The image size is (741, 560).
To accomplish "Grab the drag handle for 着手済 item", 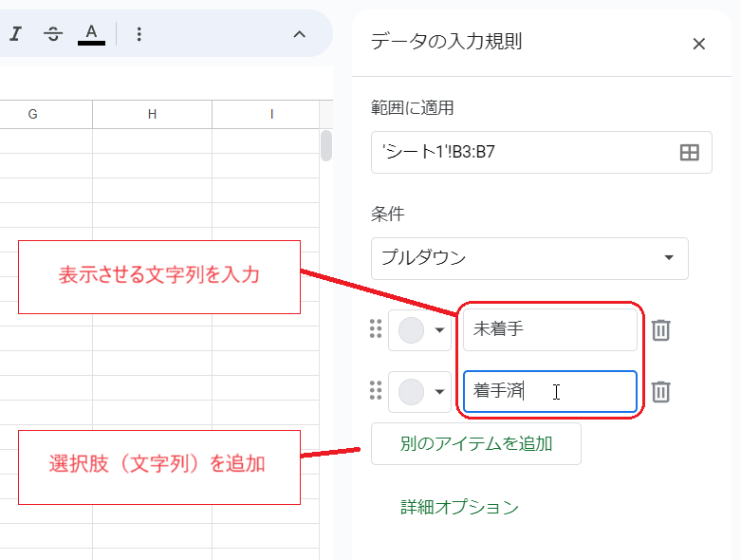I will [376, 390].
